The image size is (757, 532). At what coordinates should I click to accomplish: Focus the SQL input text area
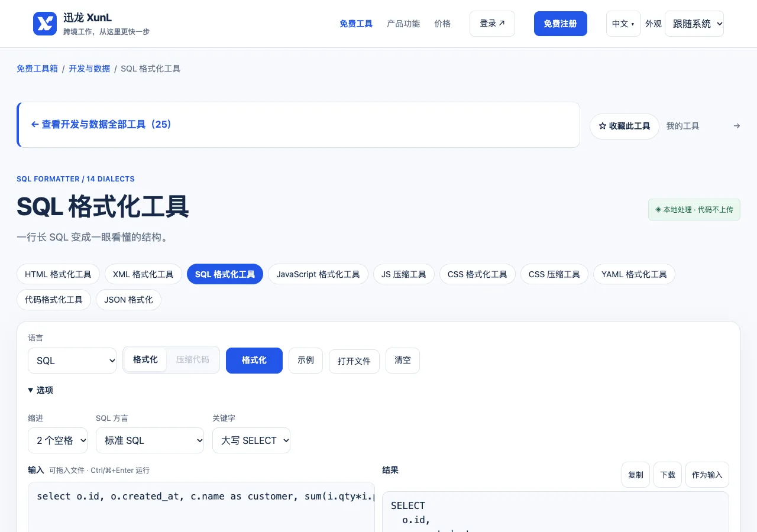point(201,507)
